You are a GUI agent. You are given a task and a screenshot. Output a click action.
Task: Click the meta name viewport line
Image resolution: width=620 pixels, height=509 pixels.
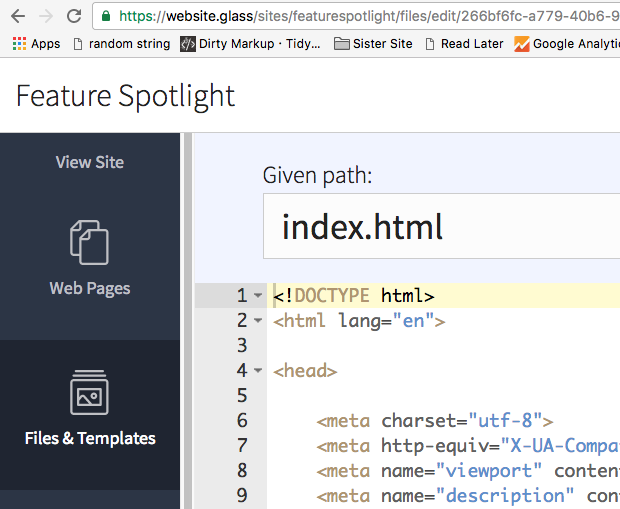(468, 471)
